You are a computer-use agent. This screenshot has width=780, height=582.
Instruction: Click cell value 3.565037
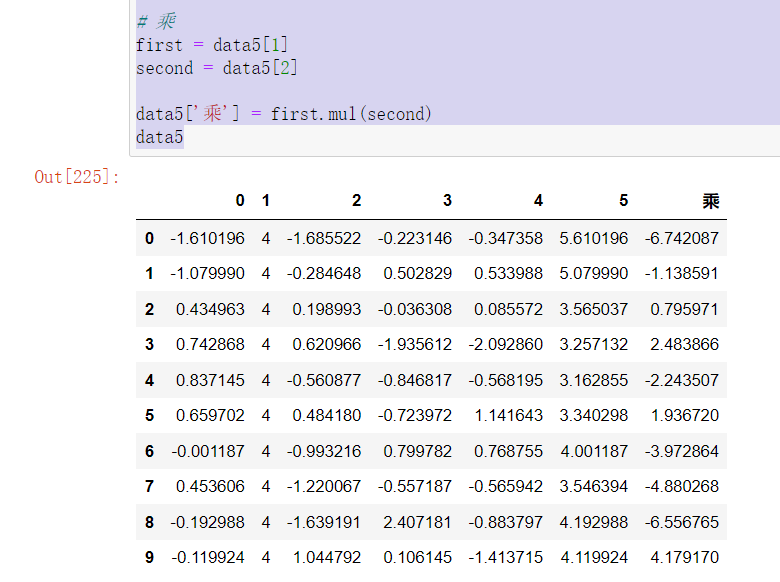click(x=593, y=309)
